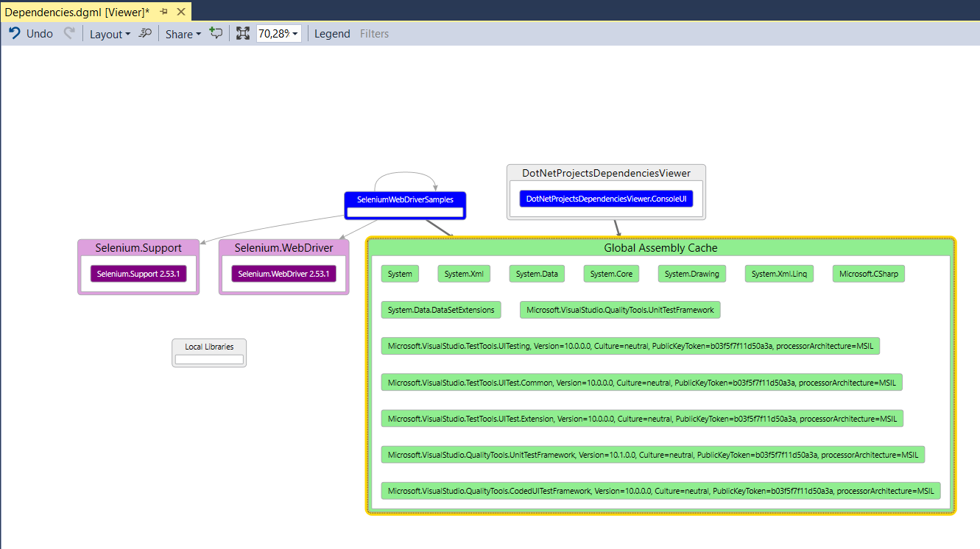Click the quick find icon beside Layout
The width and height of the screenshot is (980, 549).
(145, 33)
